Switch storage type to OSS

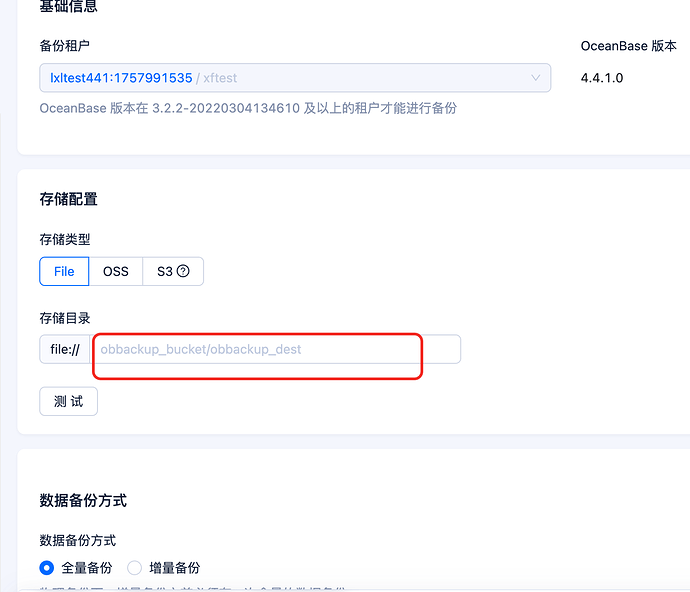pyautogui.click(x=116, y=271)
